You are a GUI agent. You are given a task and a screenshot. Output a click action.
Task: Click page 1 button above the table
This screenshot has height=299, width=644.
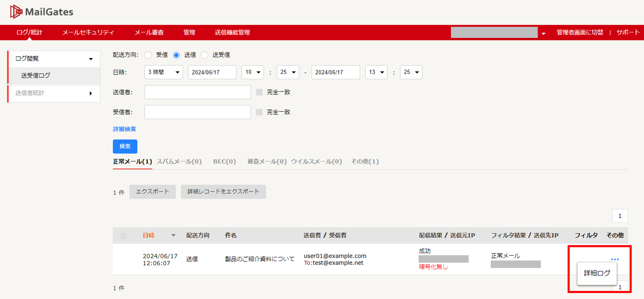point(620,216)
